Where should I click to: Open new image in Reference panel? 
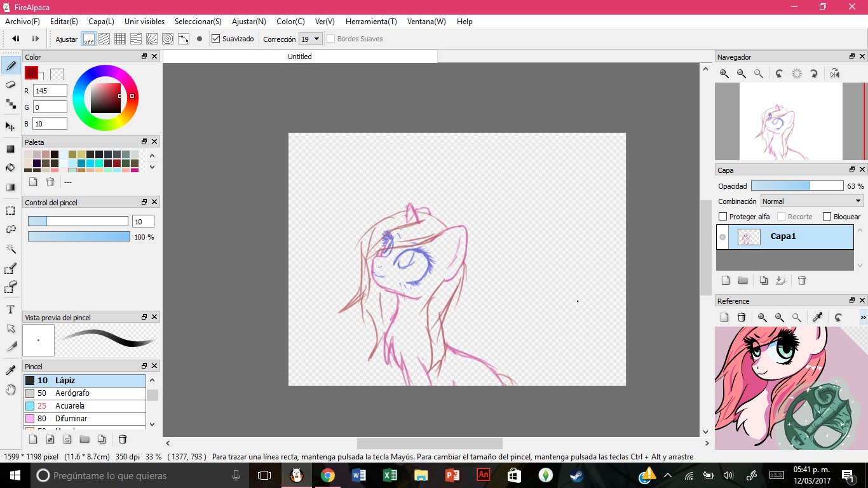(724, 317)
